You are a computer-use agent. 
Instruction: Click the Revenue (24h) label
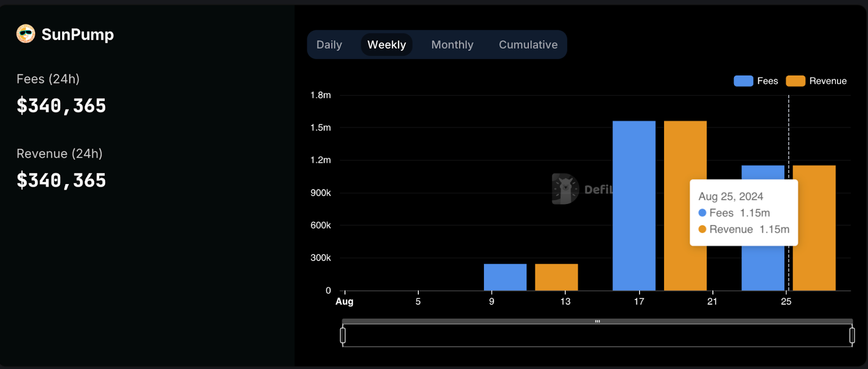pyautogui.click(x=60, y=154)
